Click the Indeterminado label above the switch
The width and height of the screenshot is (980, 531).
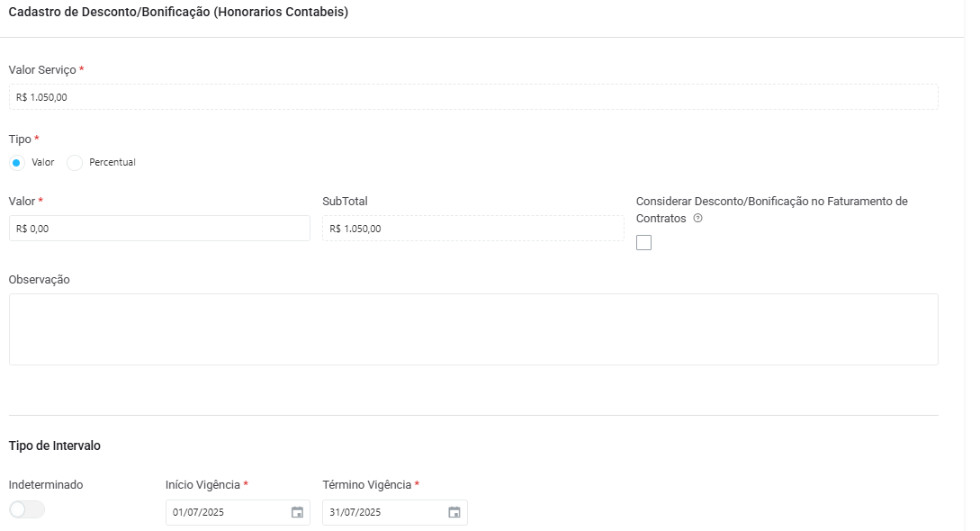tap(46, 485)
